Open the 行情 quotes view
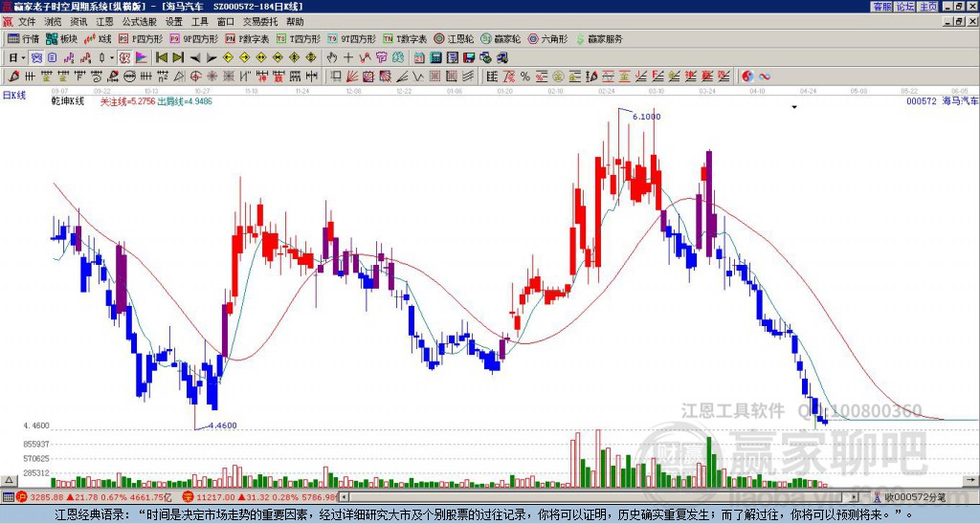Screen dimensions: 980x524 coord(24,38)
